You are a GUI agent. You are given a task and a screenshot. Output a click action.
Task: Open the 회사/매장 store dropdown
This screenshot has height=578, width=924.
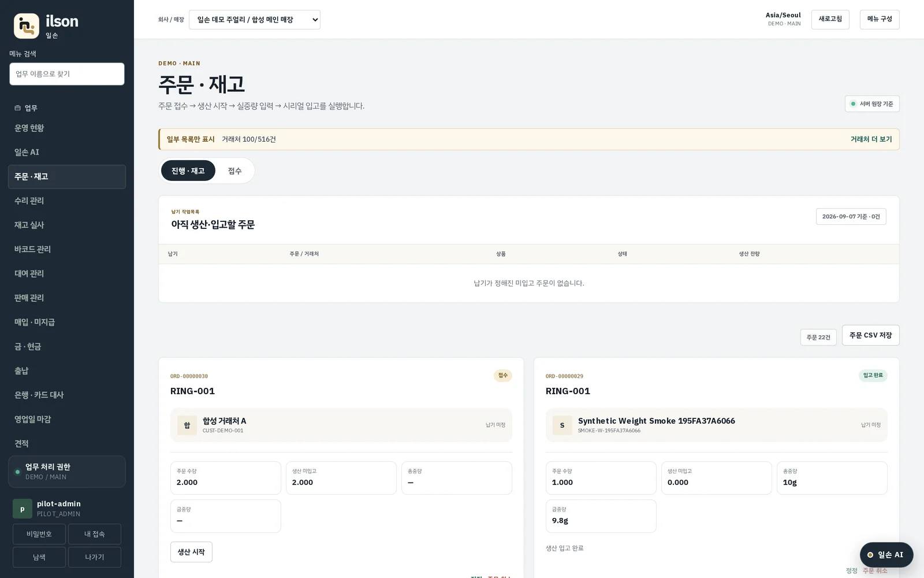[x=255, y=20]
